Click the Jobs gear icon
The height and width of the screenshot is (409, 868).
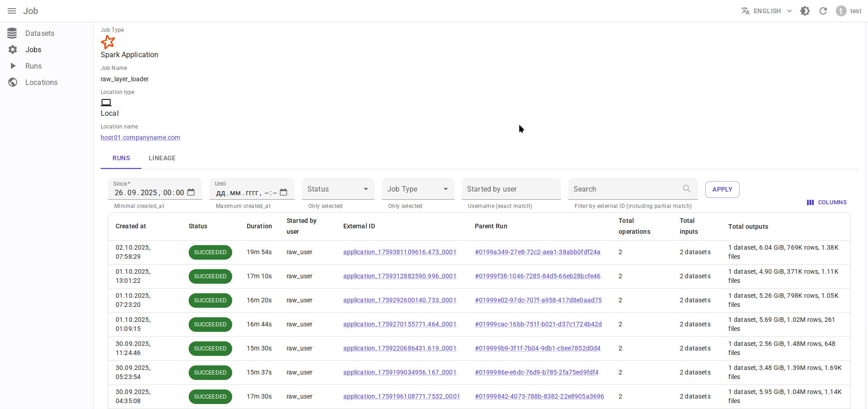[x=13, y=49]
